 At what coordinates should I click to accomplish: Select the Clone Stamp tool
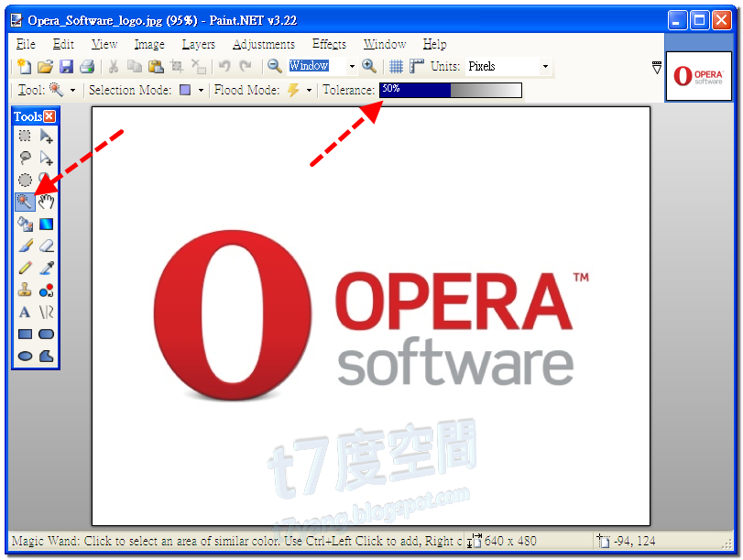25,290
